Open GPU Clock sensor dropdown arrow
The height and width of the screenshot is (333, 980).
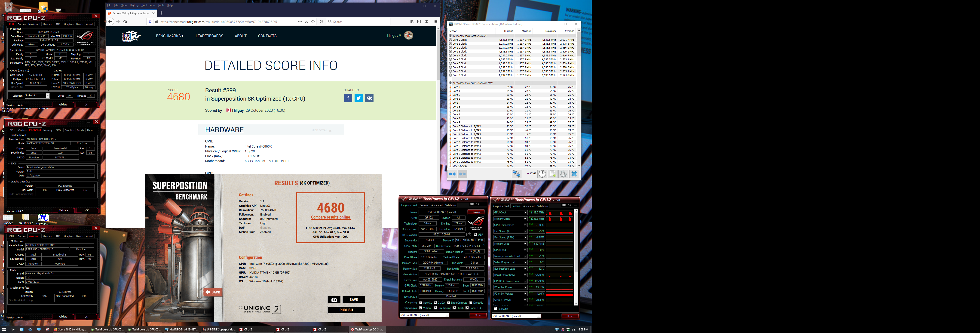click(x=525, y=213)
